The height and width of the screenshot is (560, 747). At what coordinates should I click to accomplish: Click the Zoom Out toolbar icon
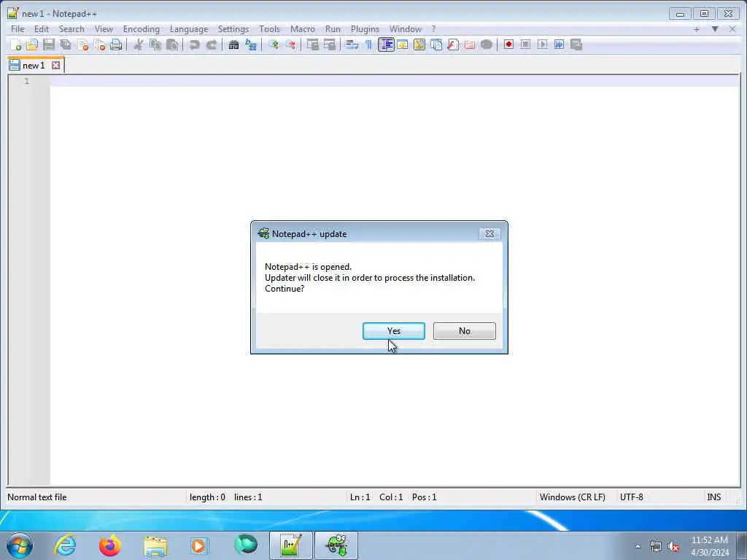[290, 44]
